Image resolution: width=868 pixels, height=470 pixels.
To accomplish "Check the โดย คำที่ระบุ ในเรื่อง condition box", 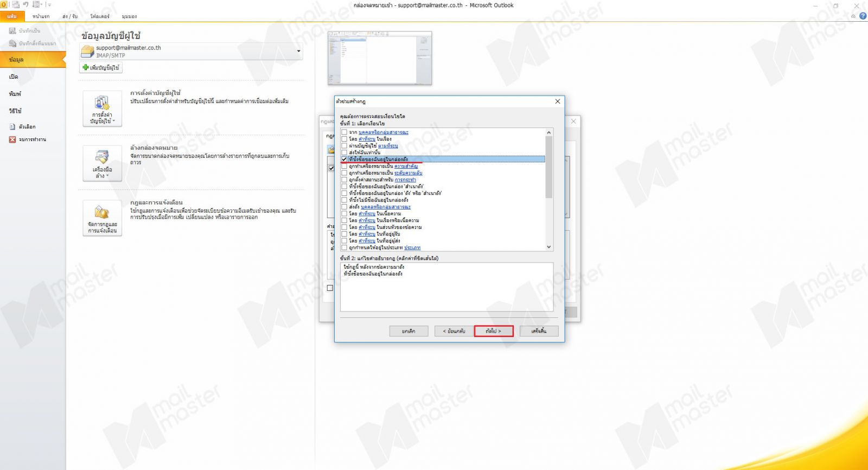I will click(x=344, y=139).
